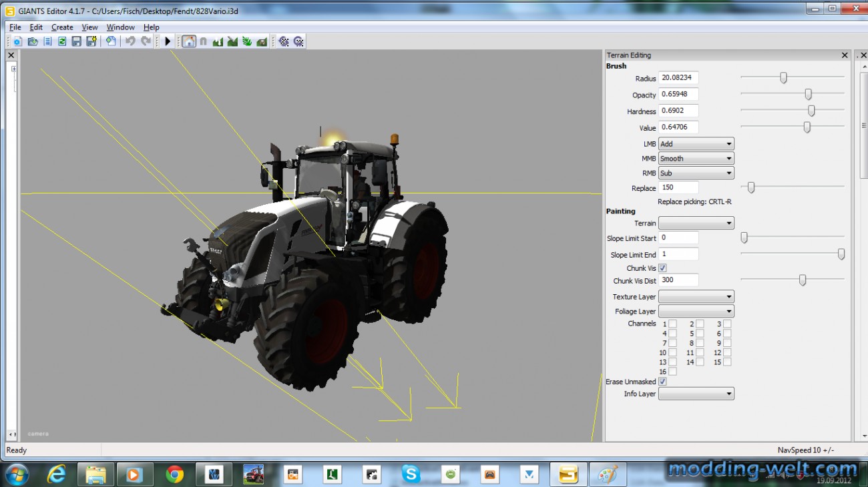The height and width of the screenshot is (487, 868).
Task: Enable channel 5 checkbox
Action: (700, 334)
